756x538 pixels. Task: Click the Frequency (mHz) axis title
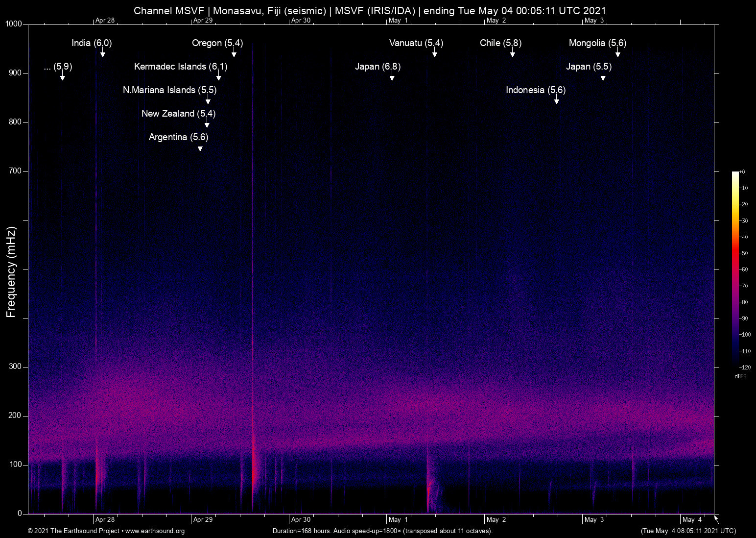tap(11, 272)
